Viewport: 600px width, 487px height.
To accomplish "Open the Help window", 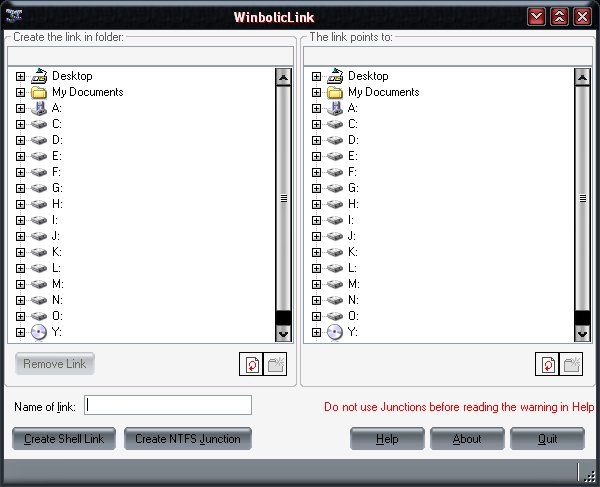I will tap(387, 439).
